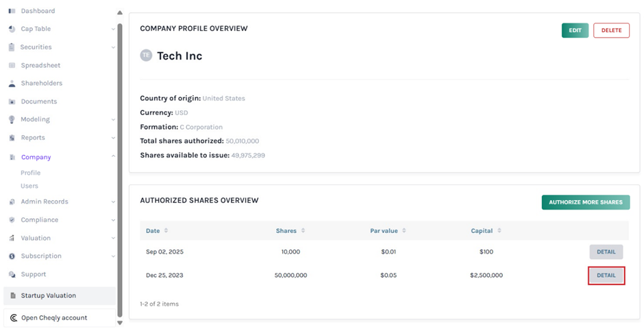Sort table by Par value column
Screen dimensions: 644x329
404,231
